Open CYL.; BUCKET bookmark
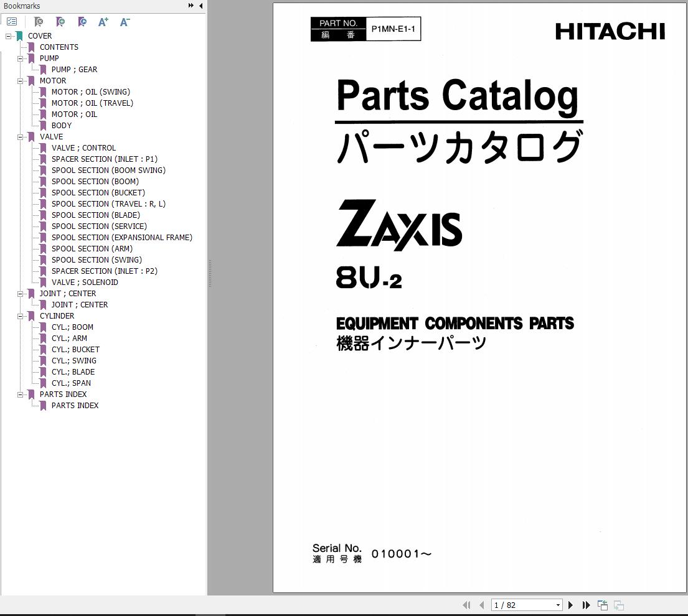This screenshot has height=616, width=688. tap(75, 350)
